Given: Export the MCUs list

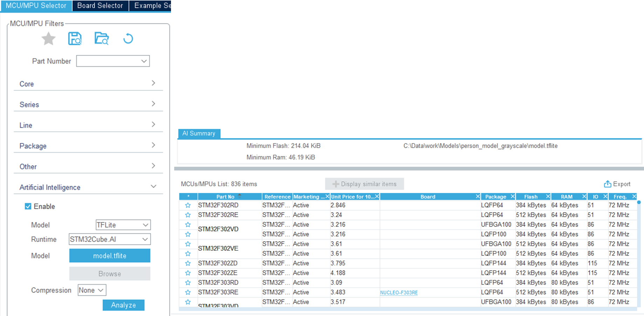Looking at the screenshot, I should pos(617,184).
